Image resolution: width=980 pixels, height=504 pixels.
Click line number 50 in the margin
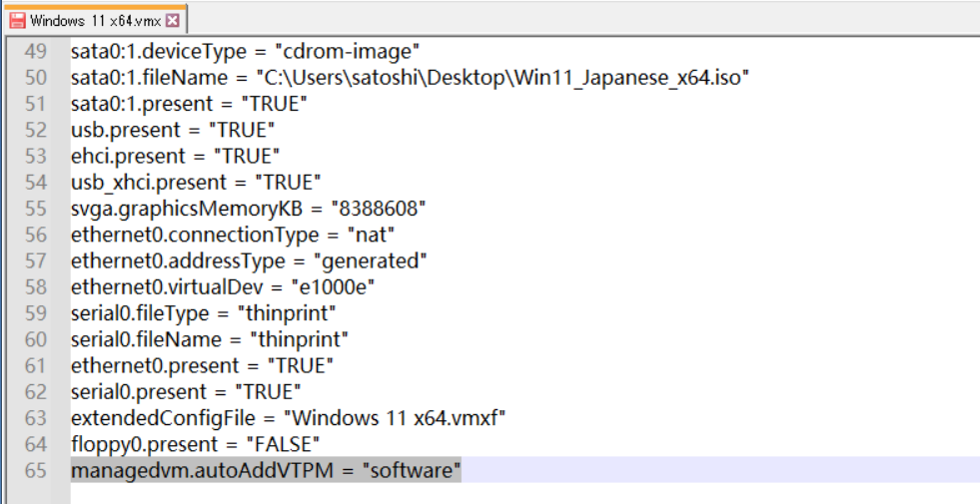pos(36,78)
